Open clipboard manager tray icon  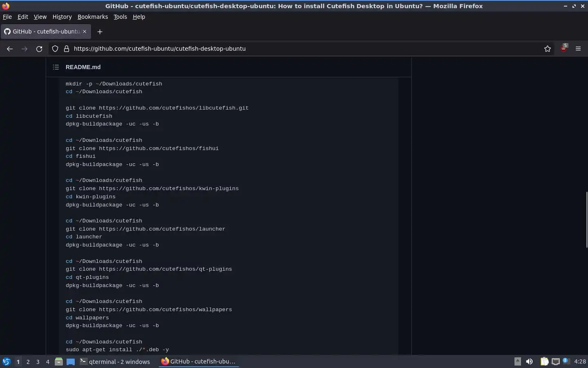click(x=544, y=361)
